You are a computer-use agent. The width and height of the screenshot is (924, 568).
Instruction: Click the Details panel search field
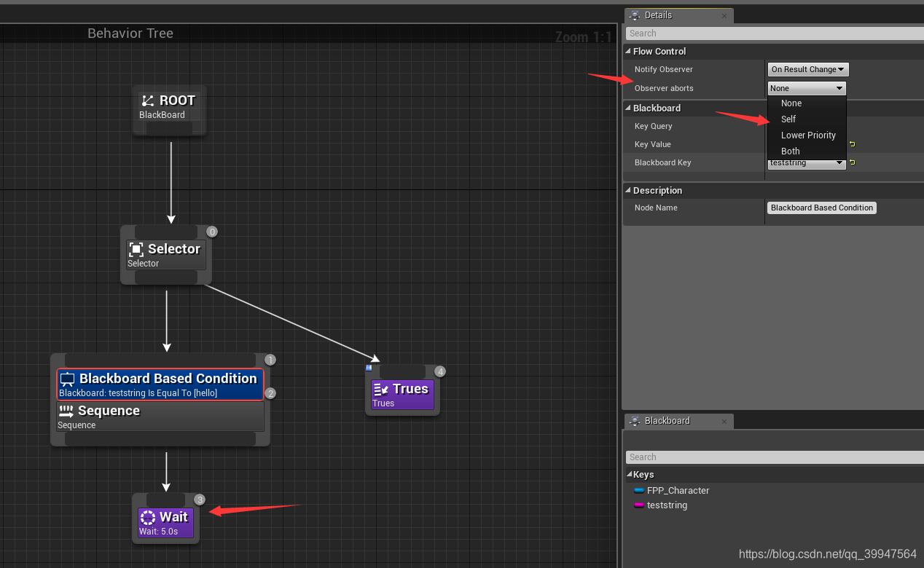[x=775, y=33]
